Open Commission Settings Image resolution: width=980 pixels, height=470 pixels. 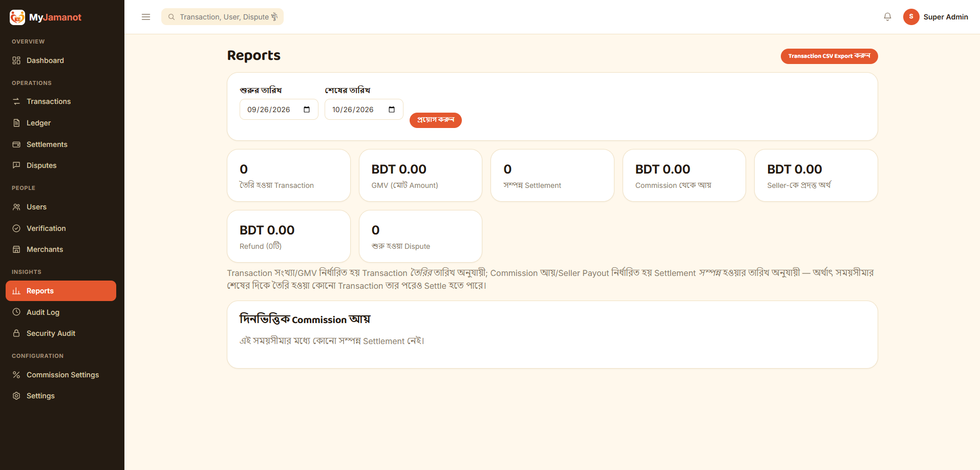61,375
